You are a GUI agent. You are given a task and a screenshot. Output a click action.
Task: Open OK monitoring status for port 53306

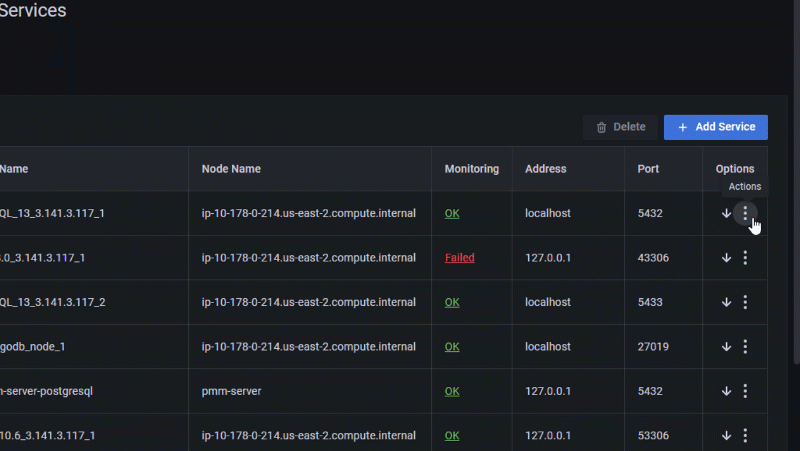coord(452,436)
